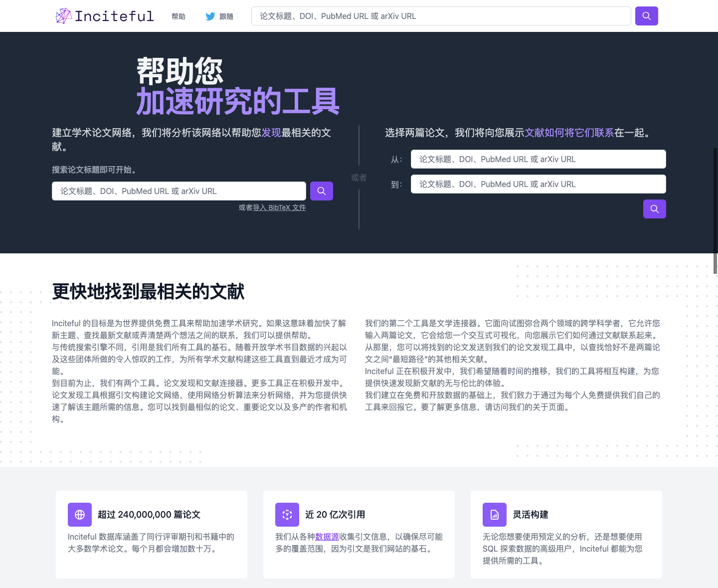Click the heading 更快地找到最相关的文献

[x=148, y=292]
